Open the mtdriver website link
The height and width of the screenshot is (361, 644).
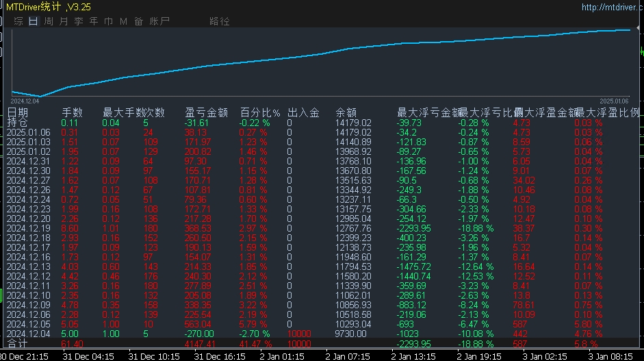tap(613, 7)
